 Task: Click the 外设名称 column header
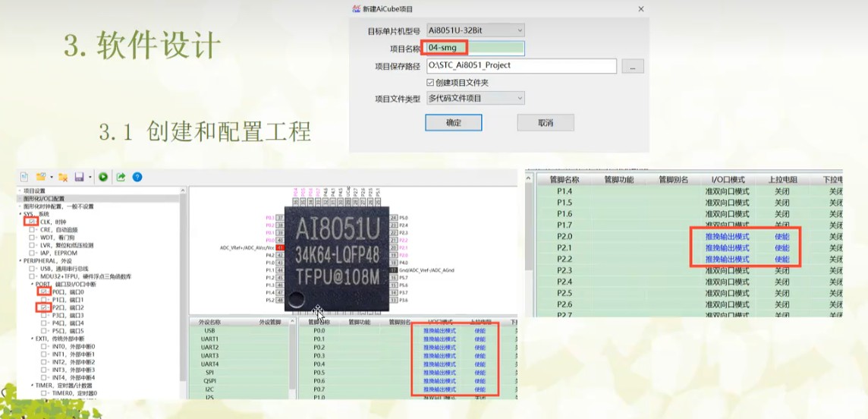[210, 322]
